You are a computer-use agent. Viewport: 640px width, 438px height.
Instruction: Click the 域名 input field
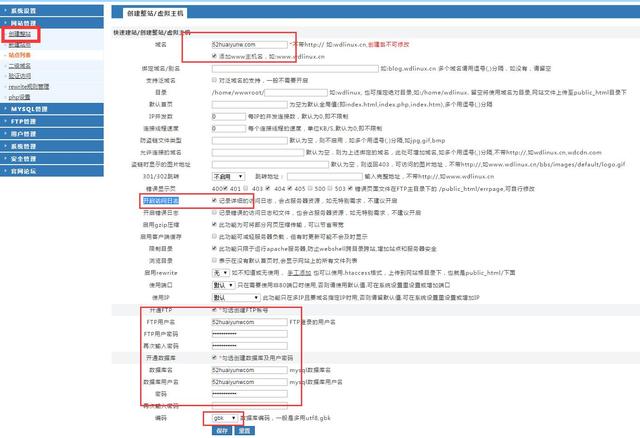click(248, 45)
